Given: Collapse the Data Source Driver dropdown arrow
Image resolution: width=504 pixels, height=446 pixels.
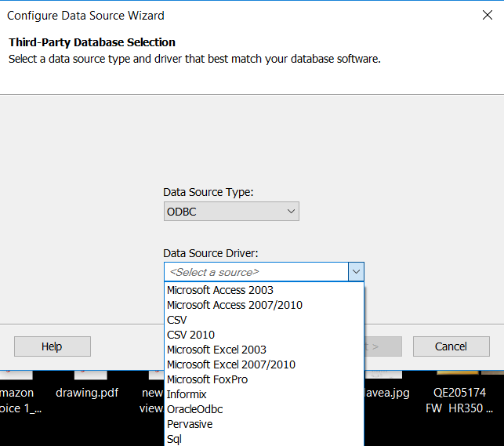Looking at the screenshot, I should pos(356,272).
